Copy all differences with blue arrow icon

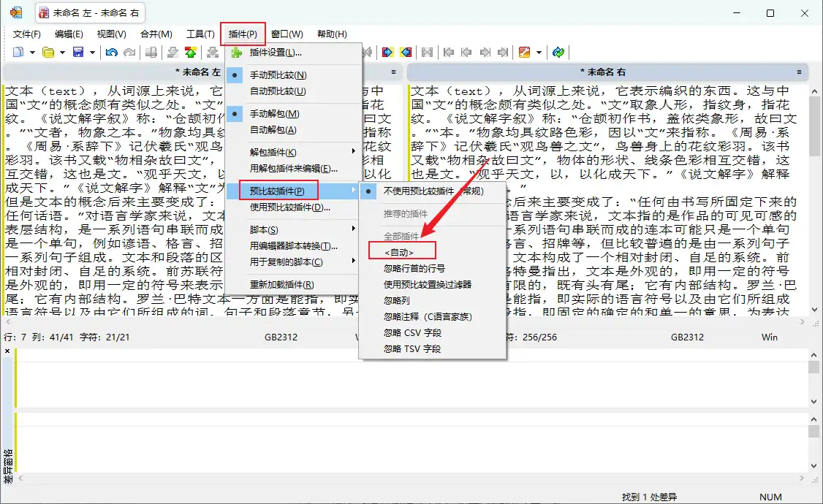point(388,52)
